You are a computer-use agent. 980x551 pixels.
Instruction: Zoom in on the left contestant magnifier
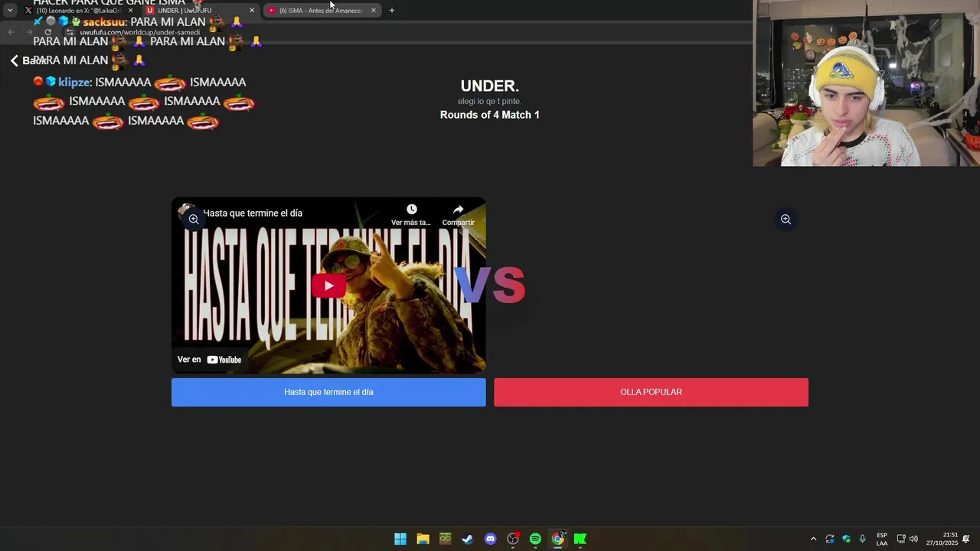(194, 220)
